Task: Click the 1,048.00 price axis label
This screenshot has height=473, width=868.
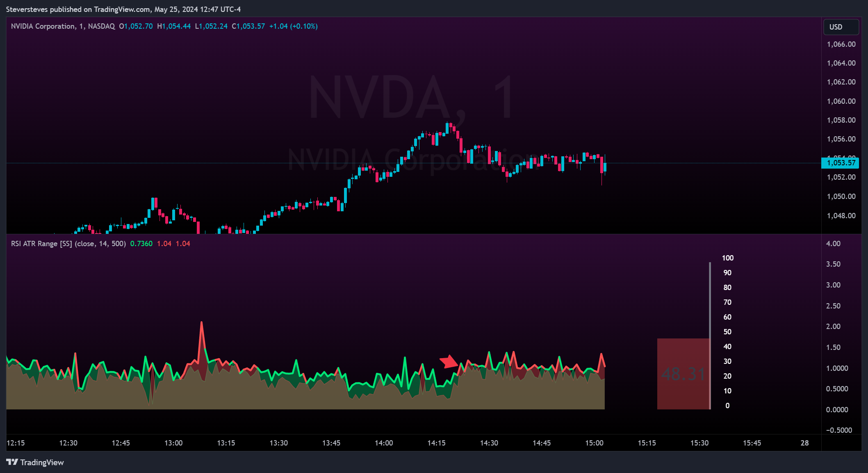Action: [841, 216]
